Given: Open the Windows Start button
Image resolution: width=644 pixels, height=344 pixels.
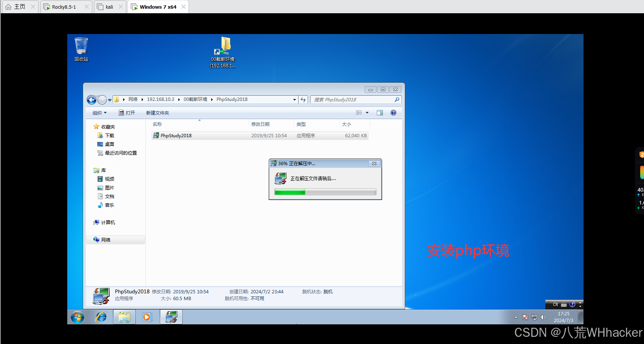Looking at the screenshot, I should [77, 317].
